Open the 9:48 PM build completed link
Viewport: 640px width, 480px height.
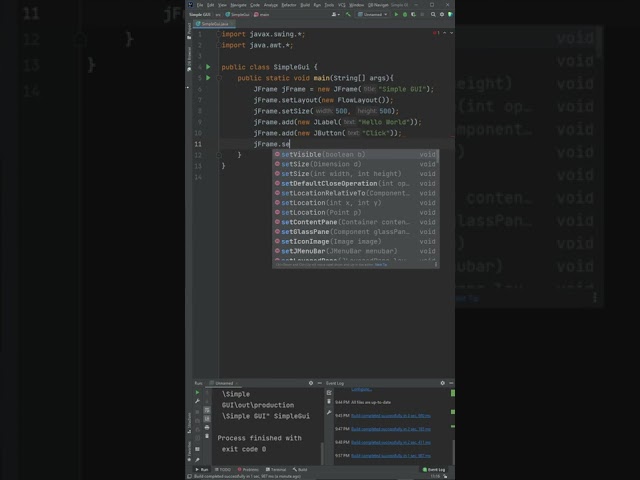click(391, 442)
